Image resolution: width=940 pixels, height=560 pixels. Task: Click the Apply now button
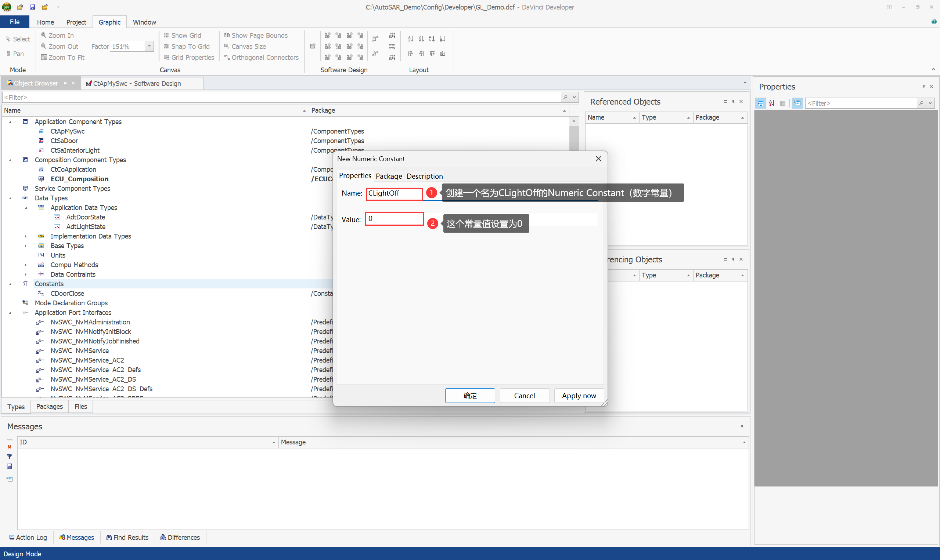coord(579,396)
